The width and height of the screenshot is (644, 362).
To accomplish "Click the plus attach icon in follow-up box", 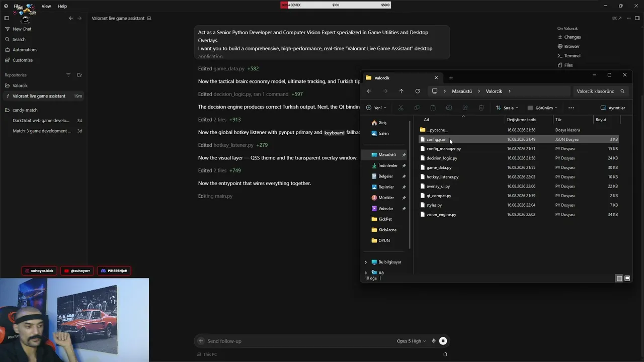I will [x=201, y=341].
